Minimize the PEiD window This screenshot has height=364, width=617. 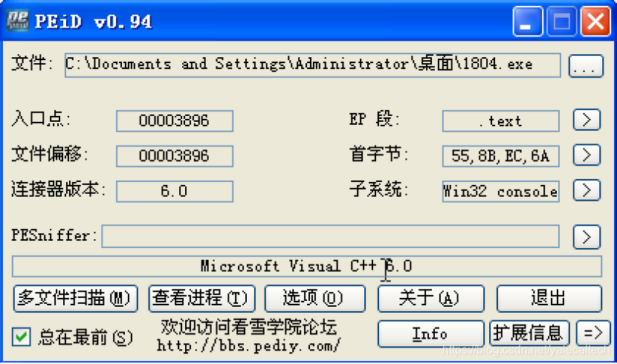point(527,22)
